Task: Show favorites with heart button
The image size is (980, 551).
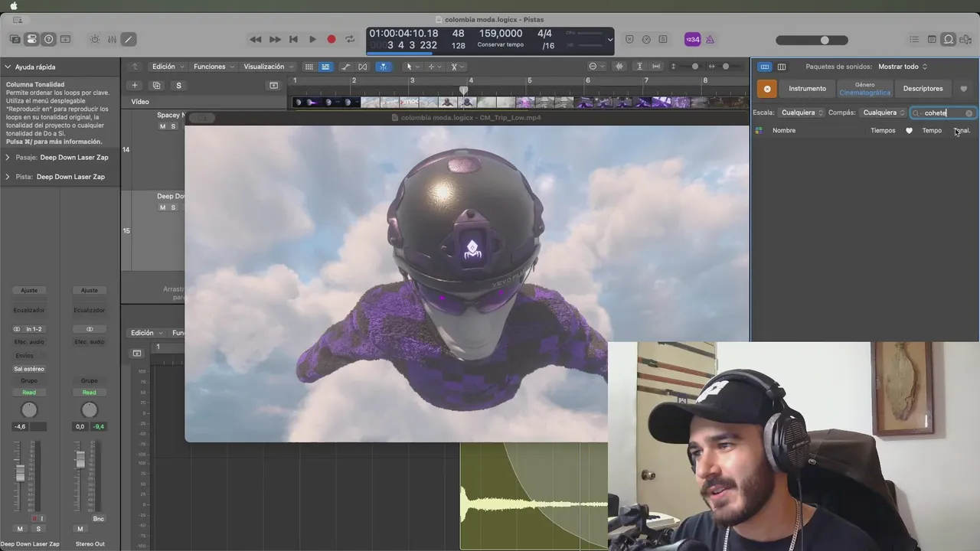Action: click(963, 89)
